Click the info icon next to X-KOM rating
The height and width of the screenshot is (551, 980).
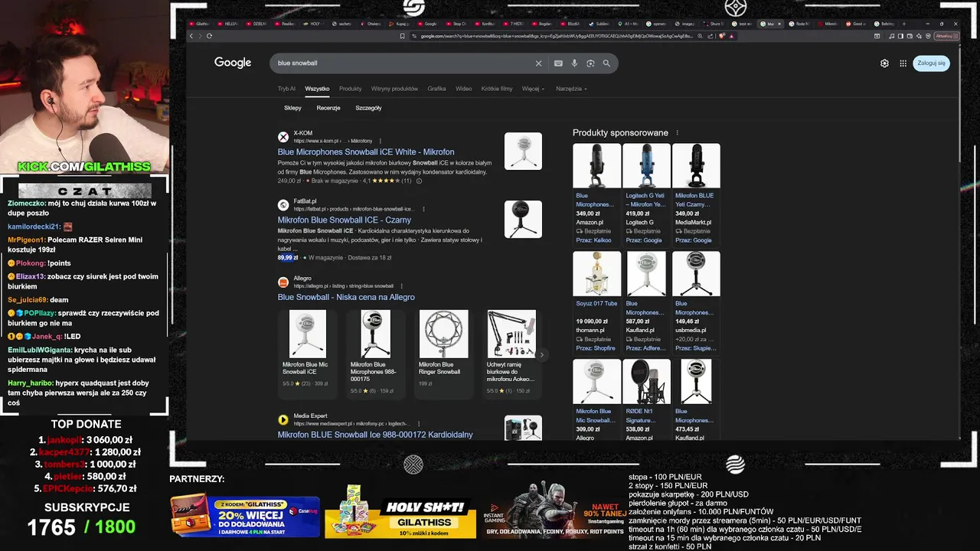click(419, 181)
